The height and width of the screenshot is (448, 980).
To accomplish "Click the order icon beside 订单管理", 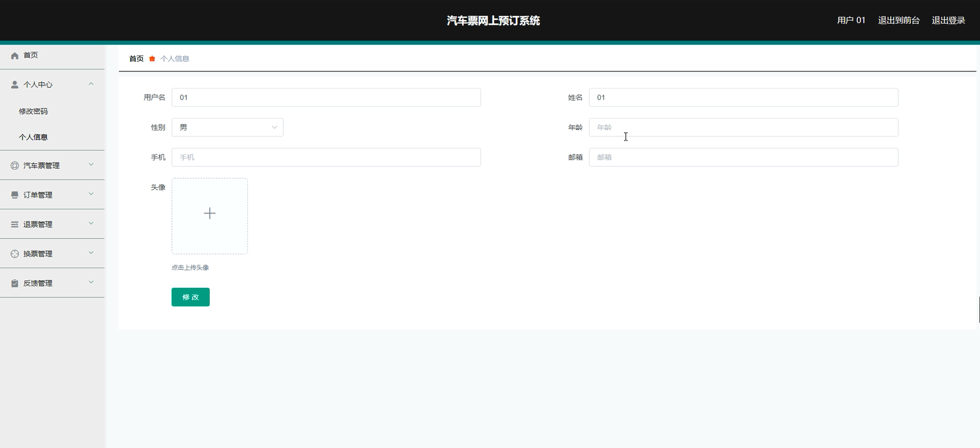I will (x=15, y=195).
